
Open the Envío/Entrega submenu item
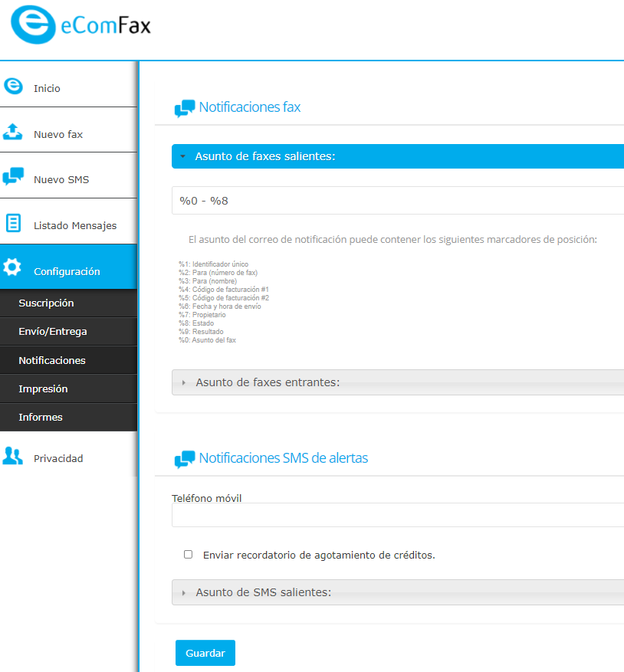pyautogui.click(x=69, y=331)
